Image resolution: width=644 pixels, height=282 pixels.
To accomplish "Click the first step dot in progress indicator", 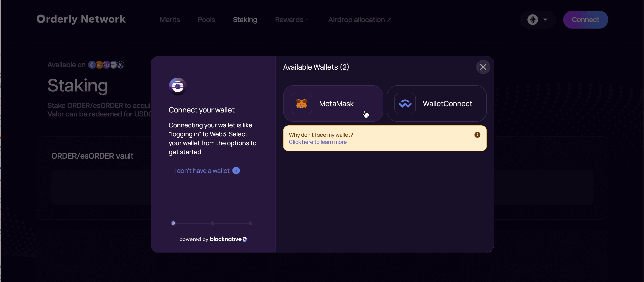I will tap(173, 223).
